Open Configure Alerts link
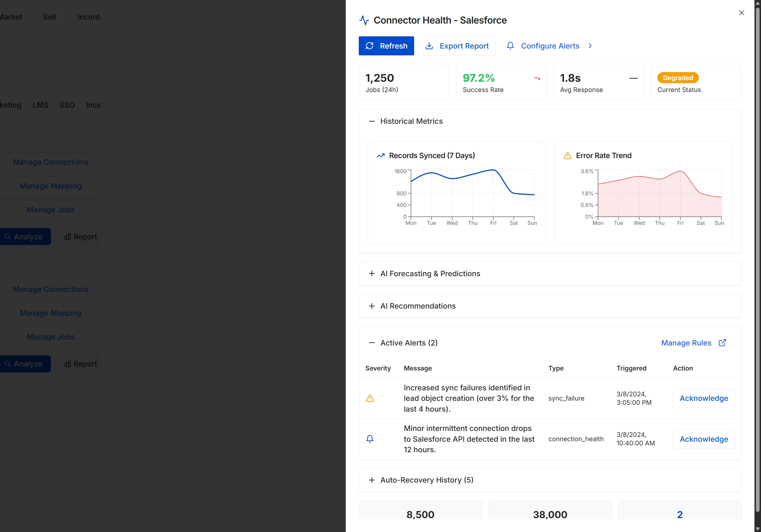The width and height of the screenshot is (761, 532). tap(550, 46)
